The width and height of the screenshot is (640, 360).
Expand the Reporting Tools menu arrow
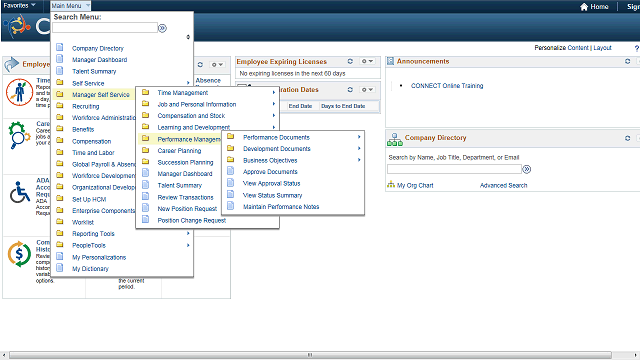click(188, 233)
